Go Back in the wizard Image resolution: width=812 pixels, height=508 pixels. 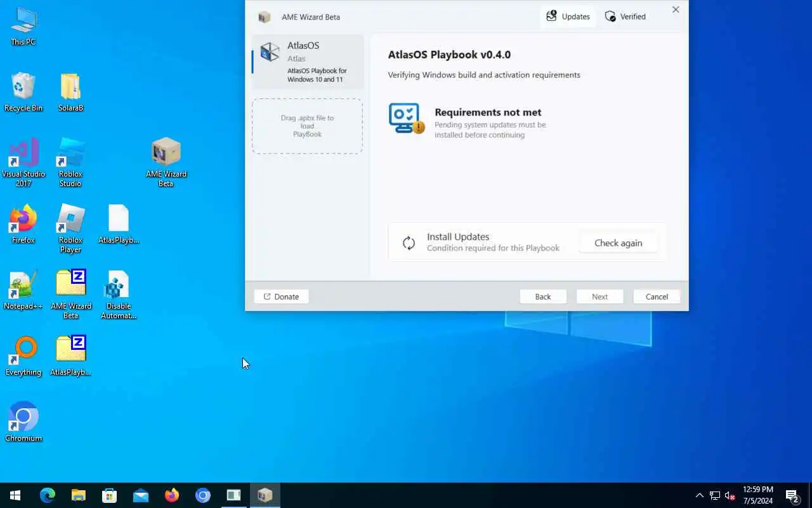coord(543,297)
